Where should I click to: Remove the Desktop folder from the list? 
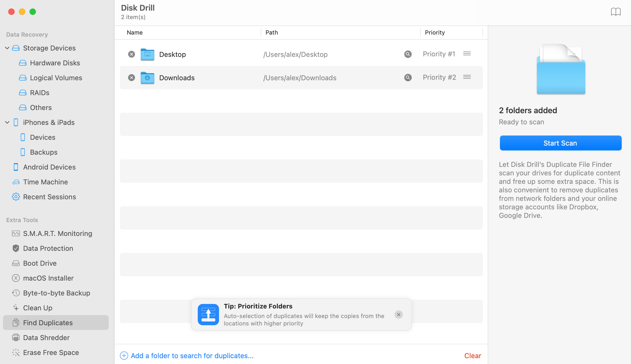pyautogui.click(x=131, y=54)
